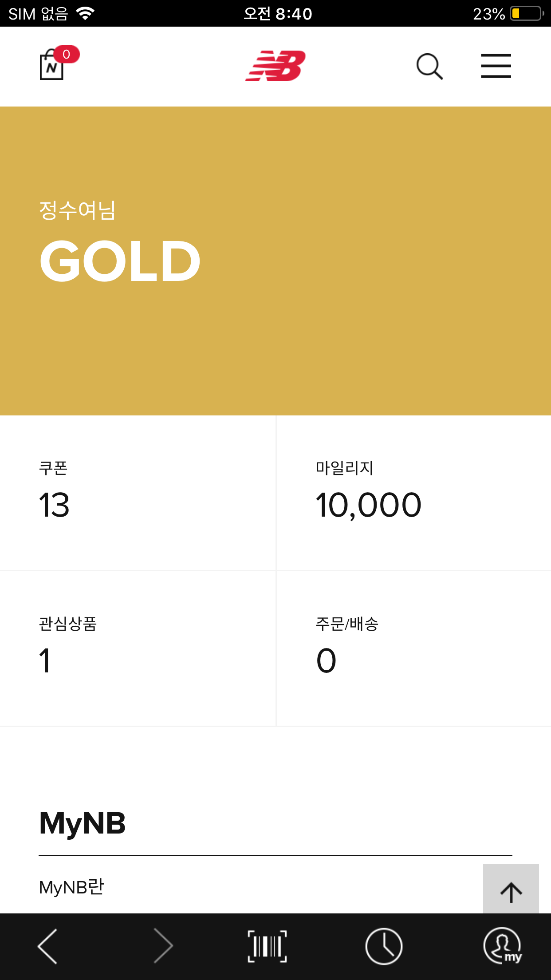Screen dimensions: 551x980
Task: Open the hamburger menu
Action: click(x=496, y=66)
